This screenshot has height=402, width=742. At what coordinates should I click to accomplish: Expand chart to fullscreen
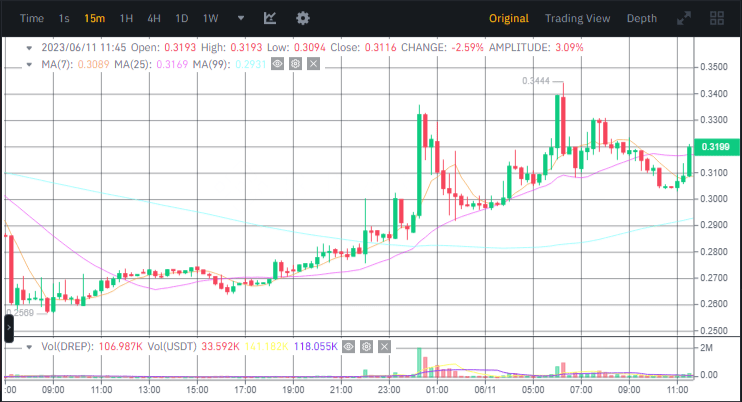pos(684,18)
